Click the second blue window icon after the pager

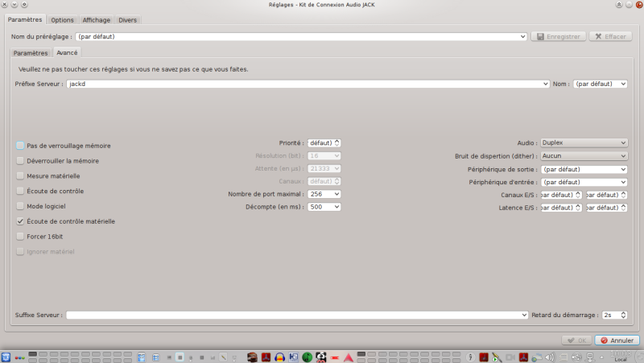[x=155, y=357]
